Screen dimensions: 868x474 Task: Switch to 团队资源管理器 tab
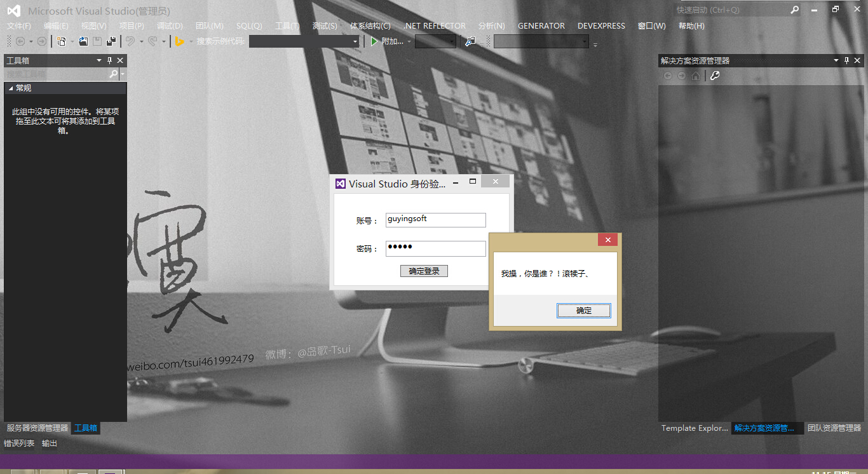[834, 428]
